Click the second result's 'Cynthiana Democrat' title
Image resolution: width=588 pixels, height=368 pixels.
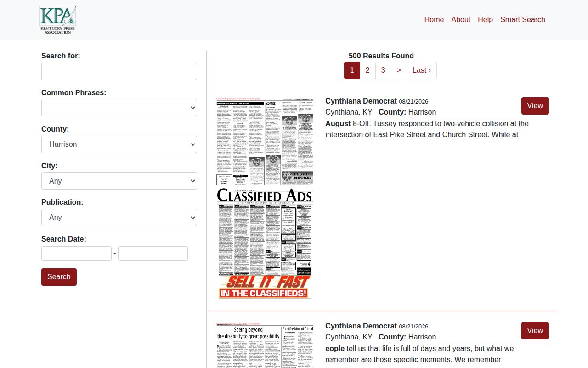point(361,326)
